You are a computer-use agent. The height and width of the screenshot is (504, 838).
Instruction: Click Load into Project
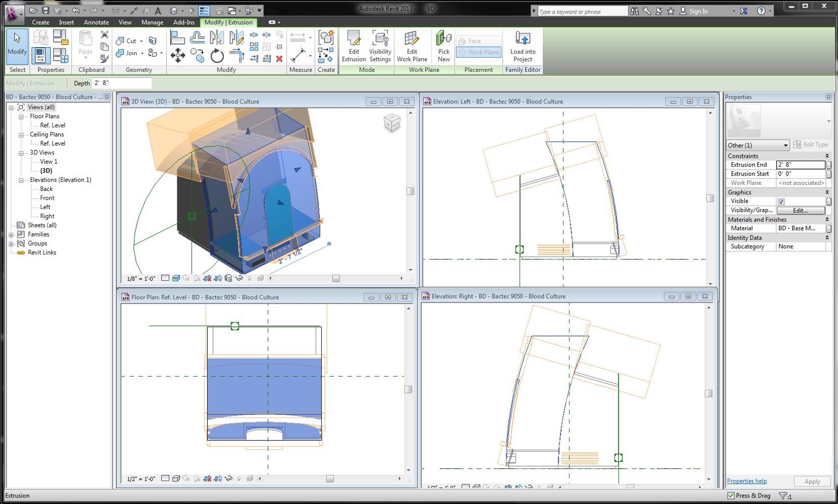pyautogui.click(x=522, y=46)
